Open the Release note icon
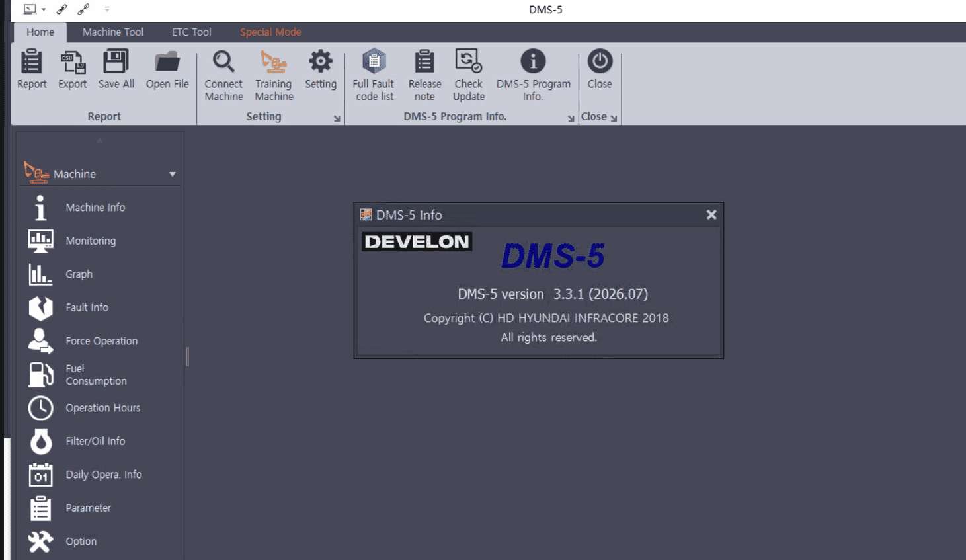This screenshot has width=966, height=560. pyautogui.click(x=424, y=61)
